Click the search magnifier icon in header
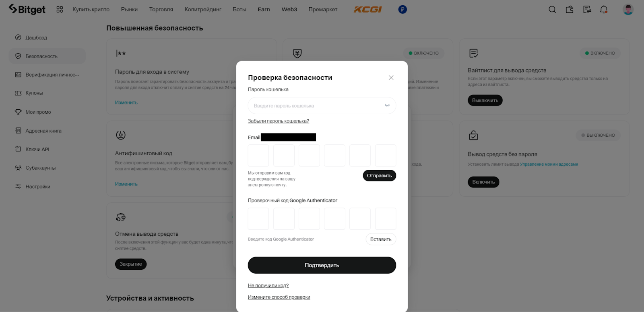This screenshot has width=644, height=312. (x=552, y=10)
